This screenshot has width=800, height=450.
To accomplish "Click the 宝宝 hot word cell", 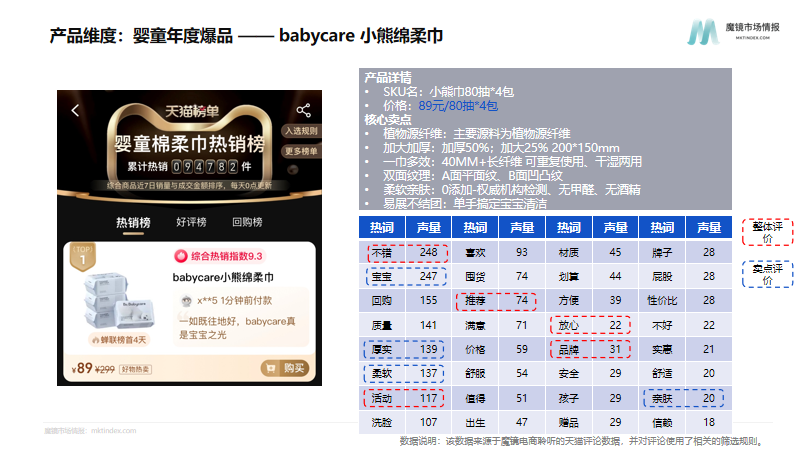I will pos(382,277).
